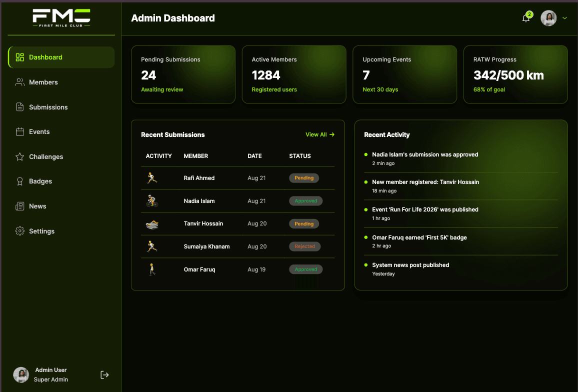Click member name Sumaiya Khanam
The width and height of the screenshot is (578, 392).
click(x=207, y=246)
